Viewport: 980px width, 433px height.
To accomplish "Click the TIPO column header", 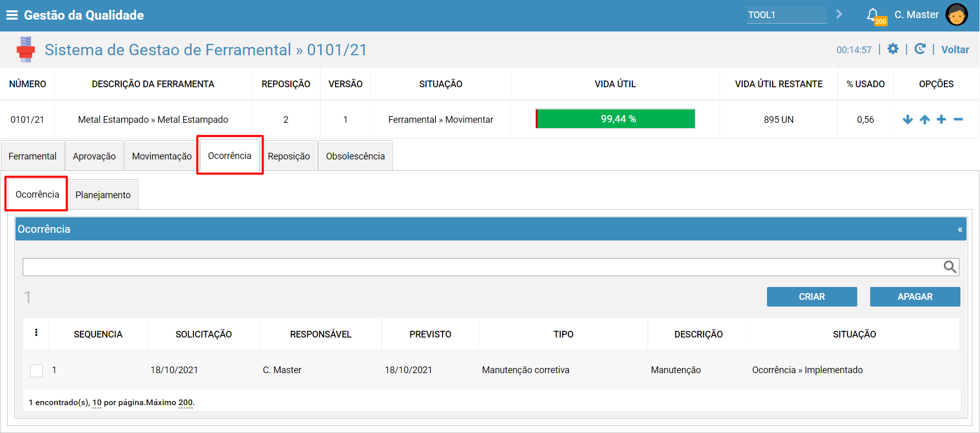I will (x=563, y=334).
